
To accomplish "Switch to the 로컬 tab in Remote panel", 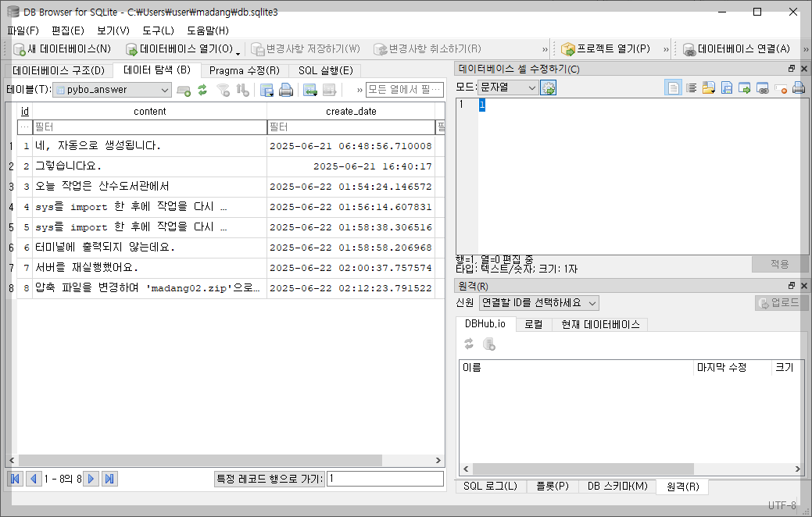I will point(534,324).
